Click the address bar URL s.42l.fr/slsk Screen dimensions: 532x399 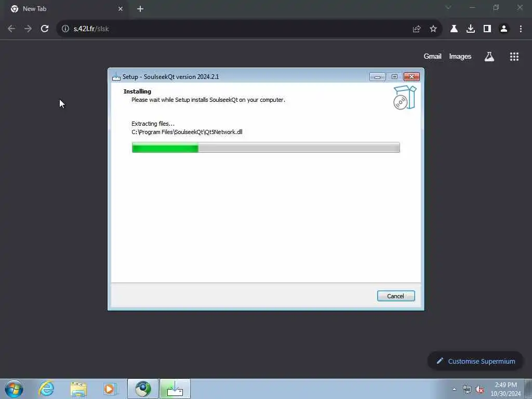coord(91,29)
